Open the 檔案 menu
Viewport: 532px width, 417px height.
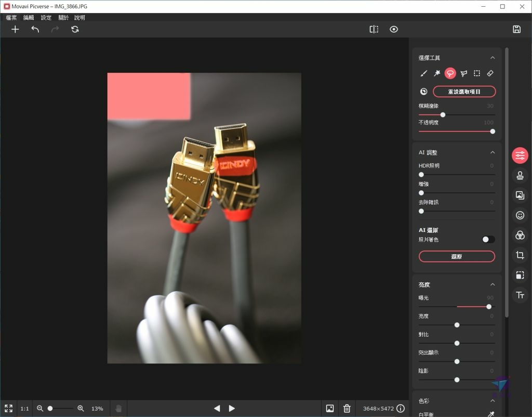pyautogui.click(x=11, y=18)
